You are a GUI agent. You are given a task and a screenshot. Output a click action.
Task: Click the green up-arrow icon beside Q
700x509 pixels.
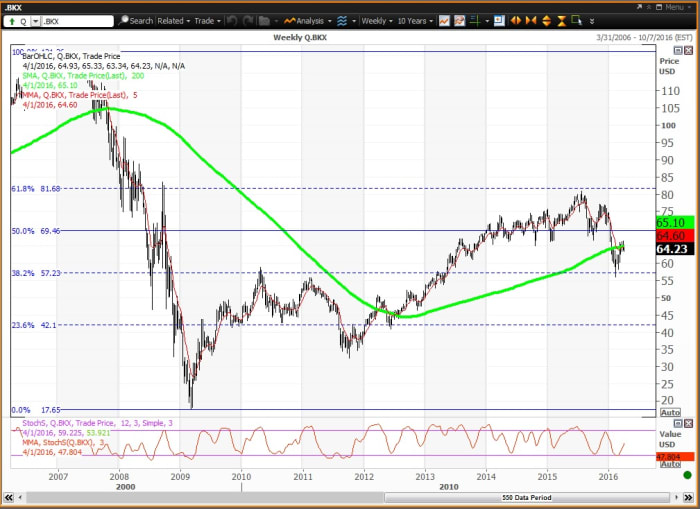tap(12, 21)
